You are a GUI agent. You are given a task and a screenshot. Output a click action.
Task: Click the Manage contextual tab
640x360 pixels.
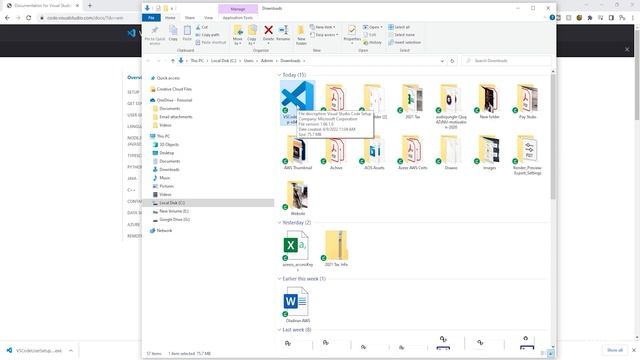tap(238, 9)
